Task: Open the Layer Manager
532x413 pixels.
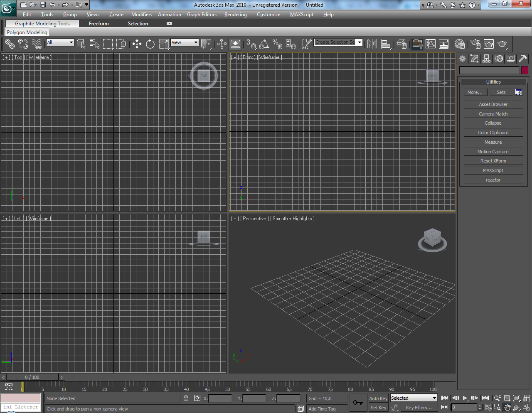Action: [x=401, y=44]
